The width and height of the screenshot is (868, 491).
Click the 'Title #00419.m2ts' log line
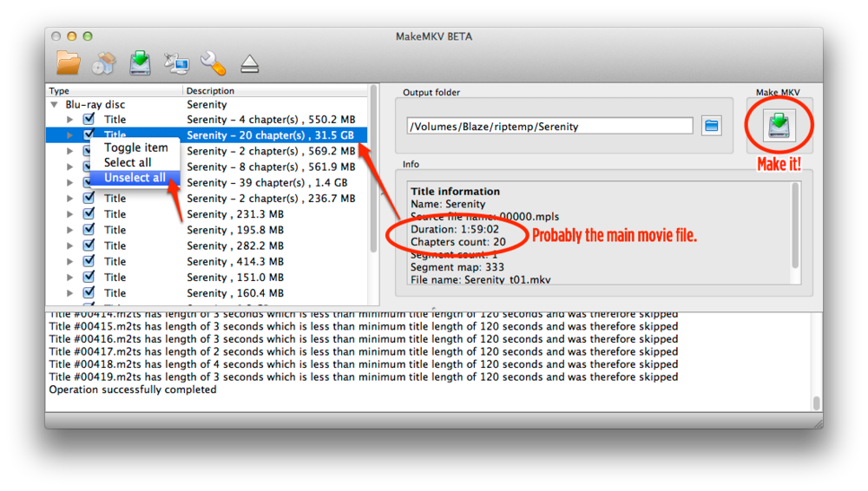tap(363, 377)
